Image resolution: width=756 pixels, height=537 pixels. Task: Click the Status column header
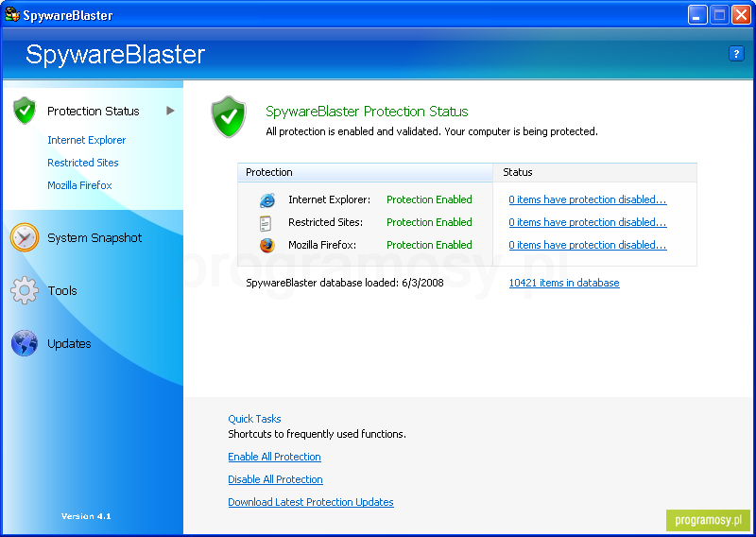[595, 172]
